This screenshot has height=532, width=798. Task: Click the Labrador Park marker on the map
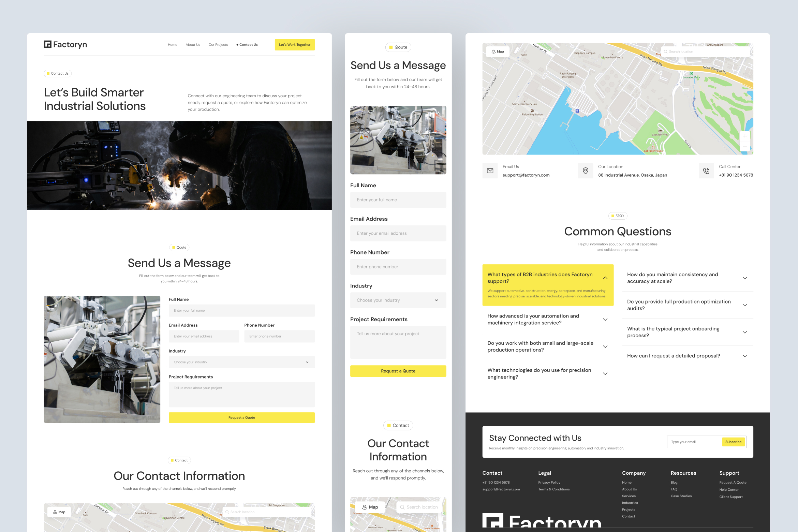click(691, 74)
